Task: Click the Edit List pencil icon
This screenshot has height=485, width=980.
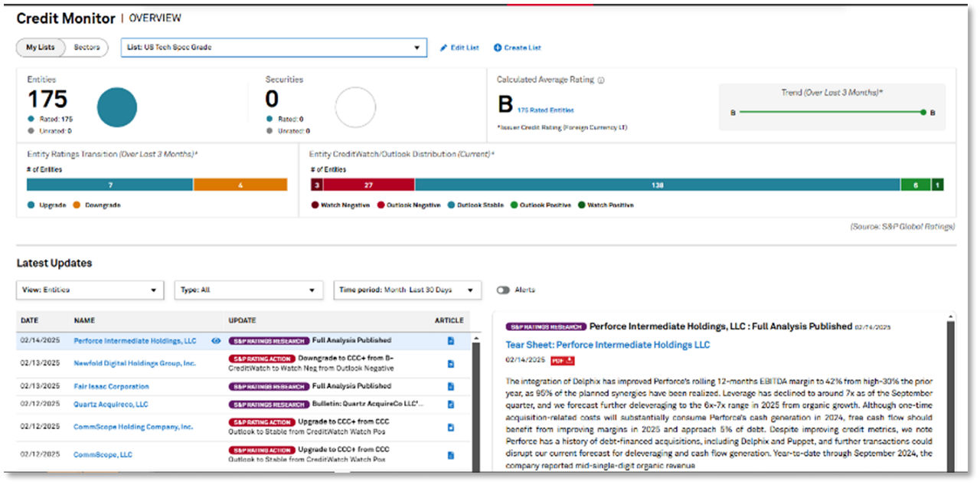Action: click(x=443, y=48)
